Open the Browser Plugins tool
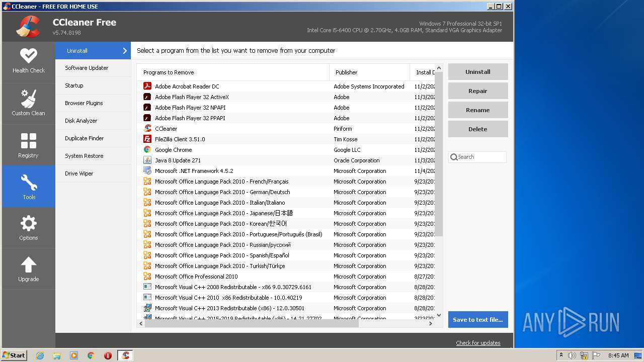 [x=93, y=103]
